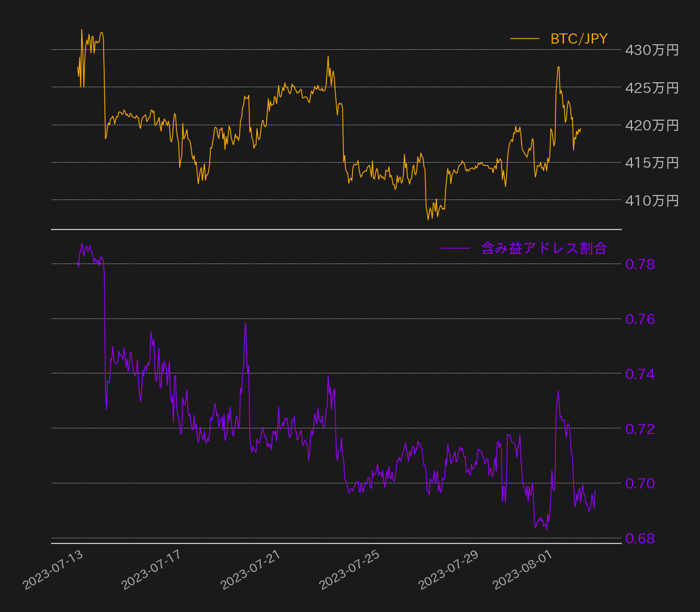Select the 425万円 price axis label

pos(652,88)
